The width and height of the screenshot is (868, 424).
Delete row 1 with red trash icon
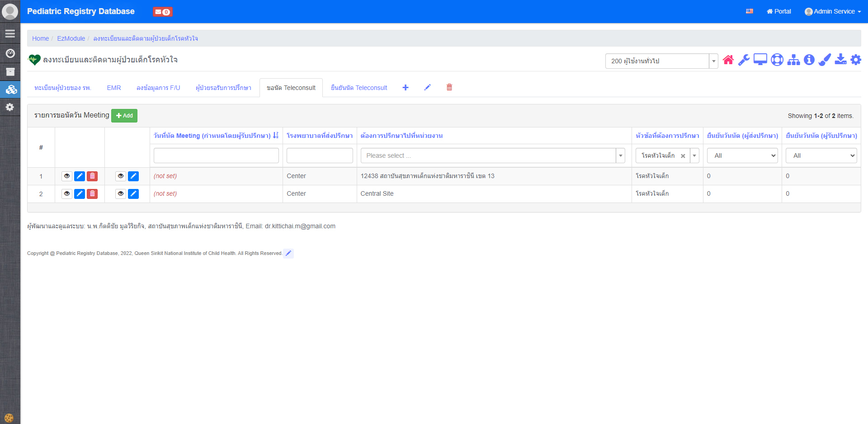tap(92, 176)
